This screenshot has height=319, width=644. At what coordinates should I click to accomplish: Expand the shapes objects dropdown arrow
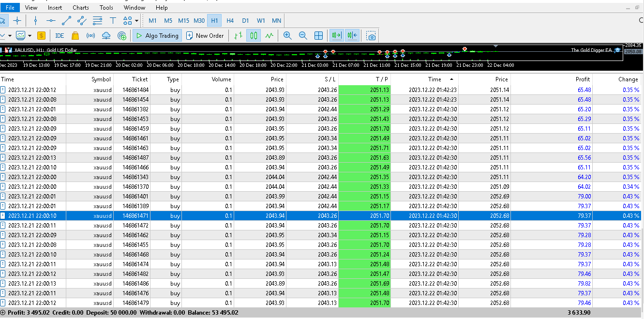(x=137, y=21)
